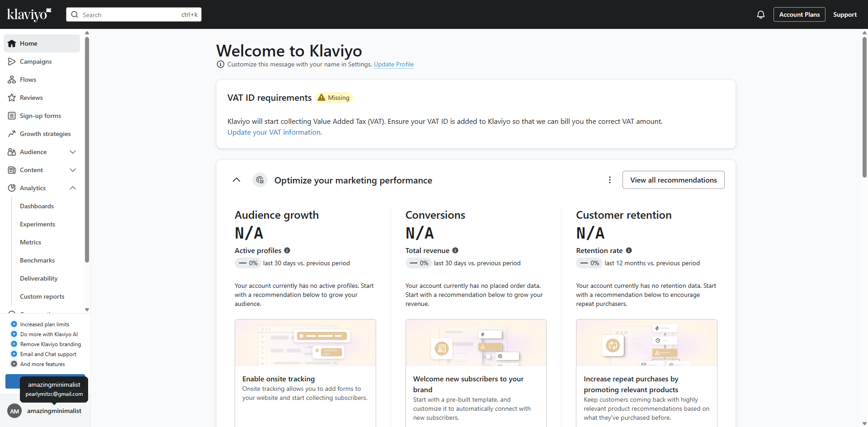Click Account Plans button
This screenshot has height=427, width=868.
799,14
